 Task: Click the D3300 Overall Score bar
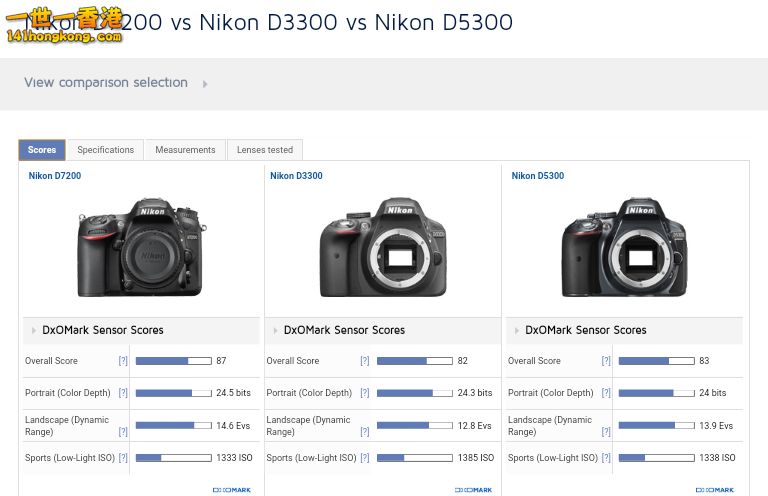point(415,361)
